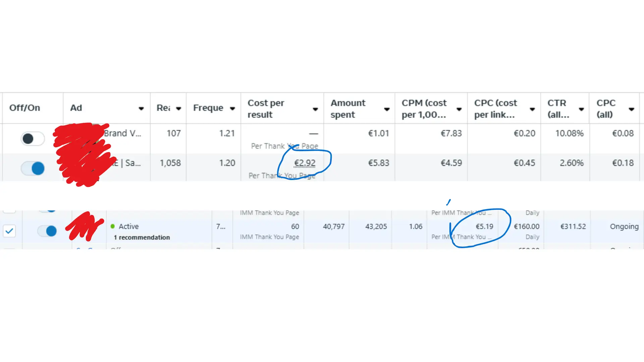
Task: Click the green Active status indicator
Action: pyautogui.click(x=113, y=226)
